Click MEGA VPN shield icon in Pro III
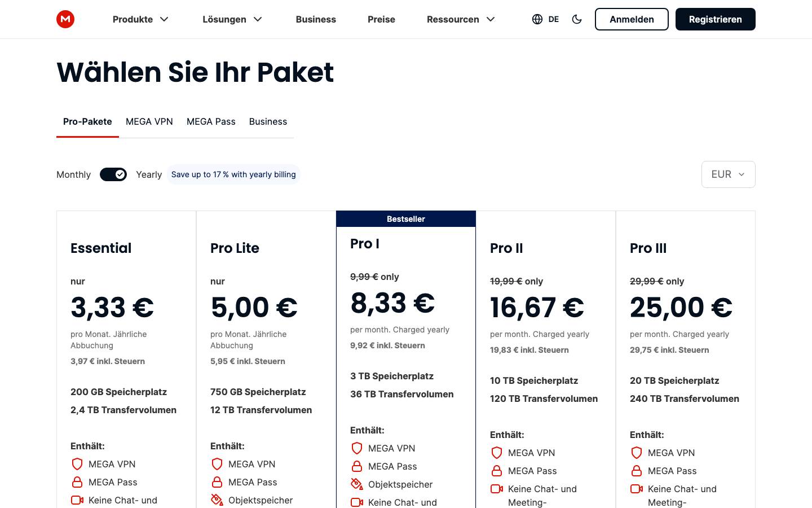Viewport: 812px width, 508px height. pyautogui.click(x=637, y=453)
